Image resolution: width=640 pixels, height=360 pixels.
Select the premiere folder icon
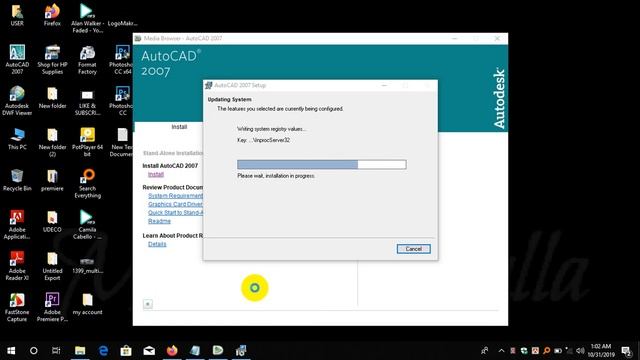coord(52,180)
